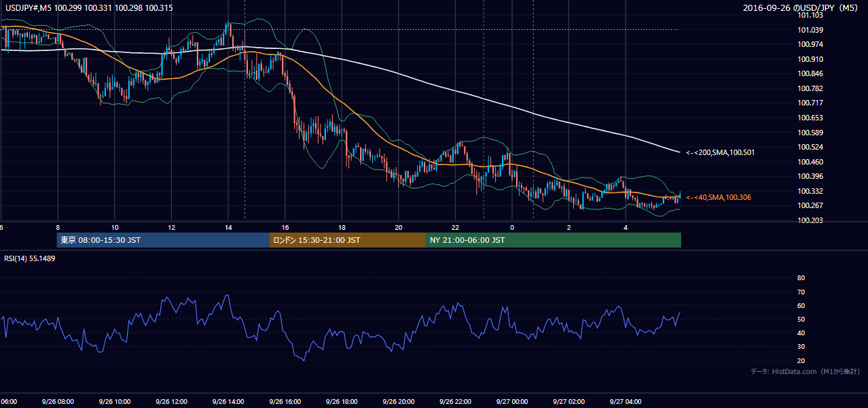Click the RSI axis level 20
The height and width of the screenshot is (408, 868).
[801, 360]
